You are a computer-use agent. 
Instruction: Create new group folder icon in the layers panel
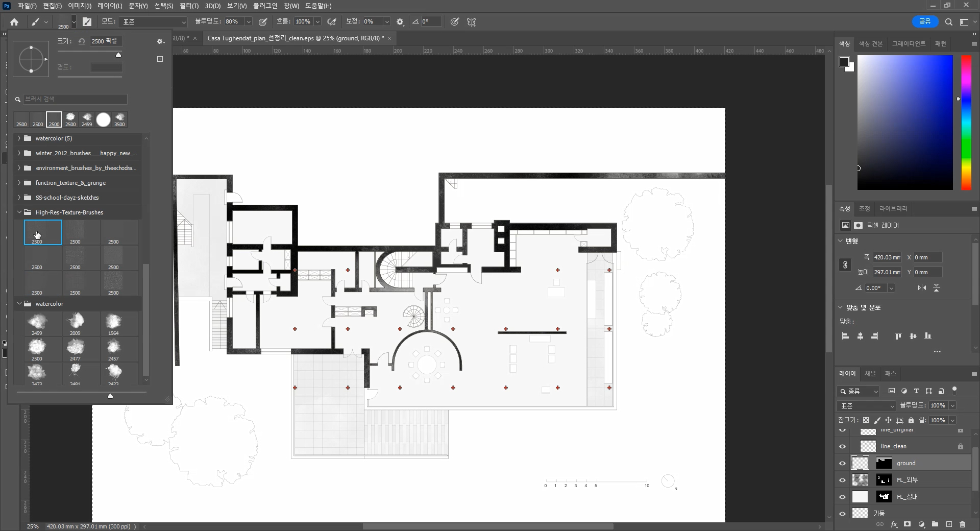(x=935, y=524)
